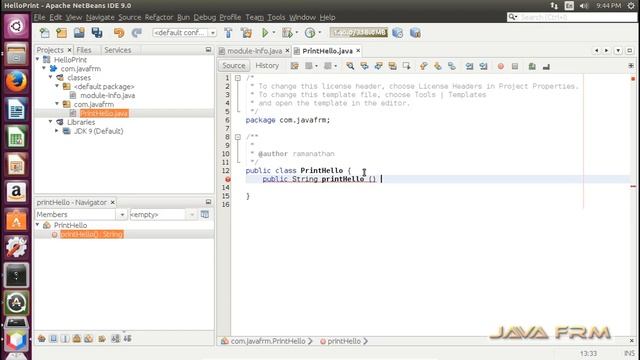The width and height of the screenshot is (640, 360).
Task: Close the PrintHello.java editor tab
Action: 358,51
